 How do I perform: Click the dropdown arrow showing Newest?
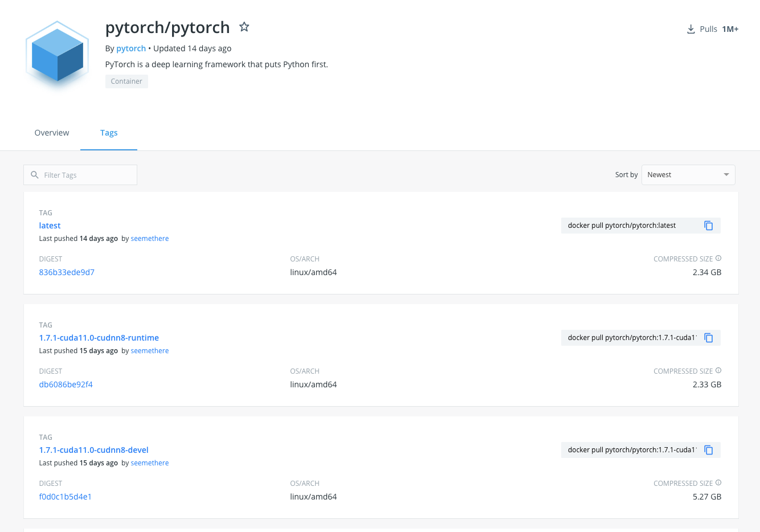click(x=726, y=174)
